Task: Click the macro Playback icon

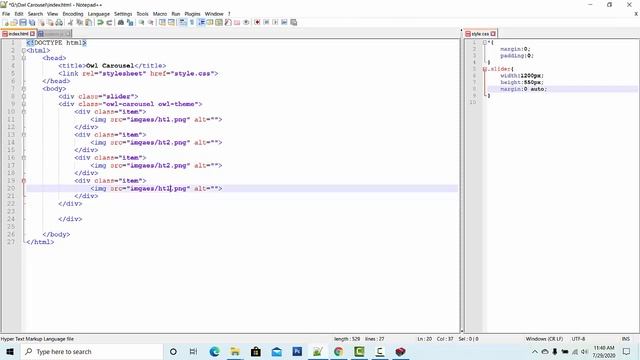Action: pyautogui.click(x=275, y=22)
